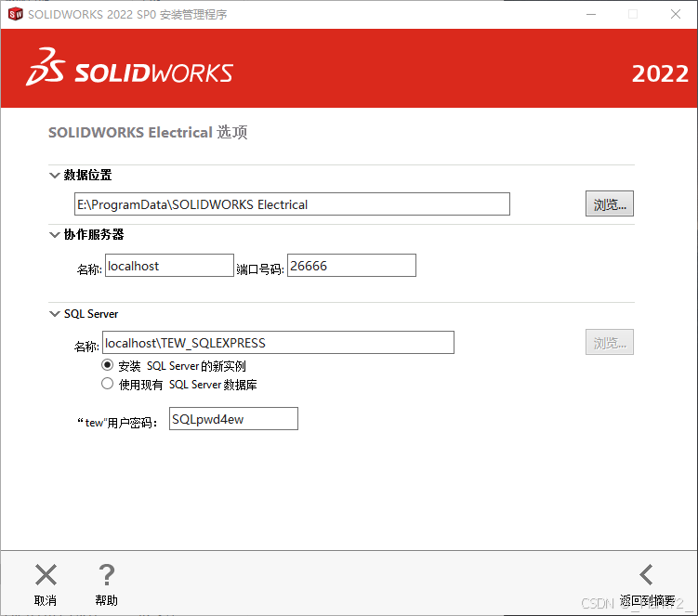Edit the tew user password field
This screenshot has height=616, width=698.
click(x=233, y=419)
